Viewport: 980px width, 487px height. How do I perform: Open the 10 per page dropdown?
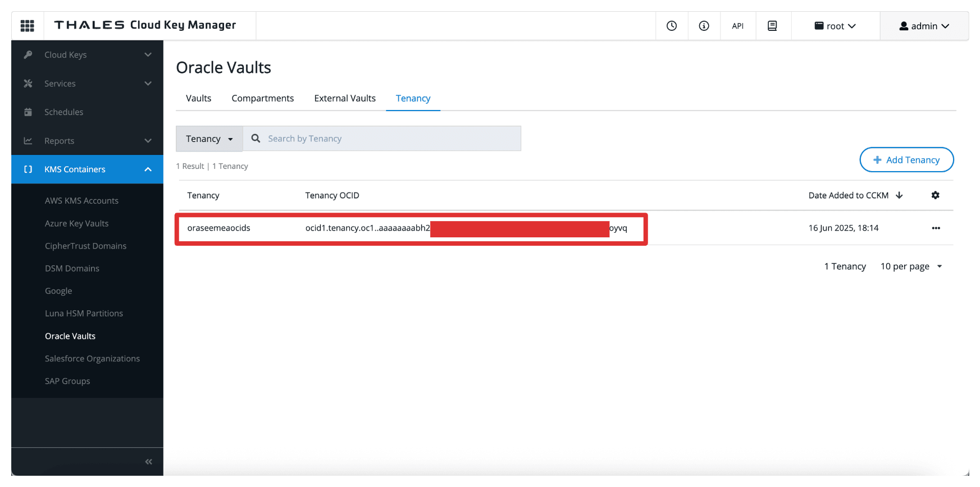(x=911, y=267)
